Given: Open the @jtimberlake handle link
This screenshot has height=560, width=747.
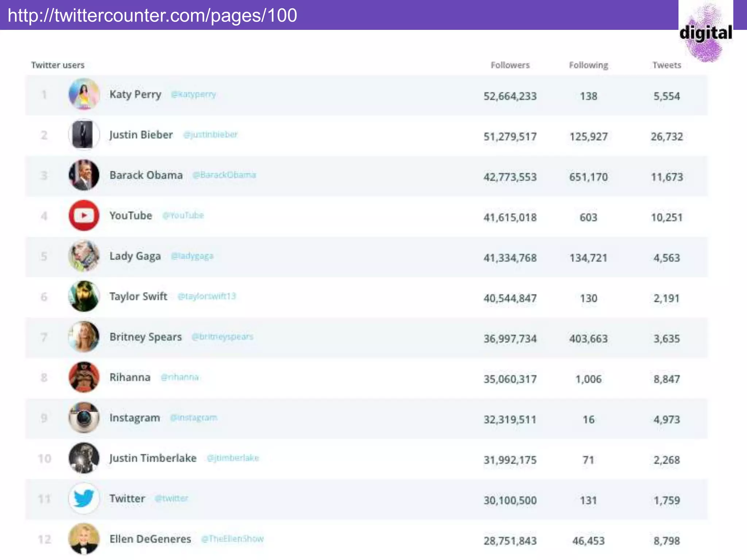Looking at the screenshot, I should tap(233, 458).
